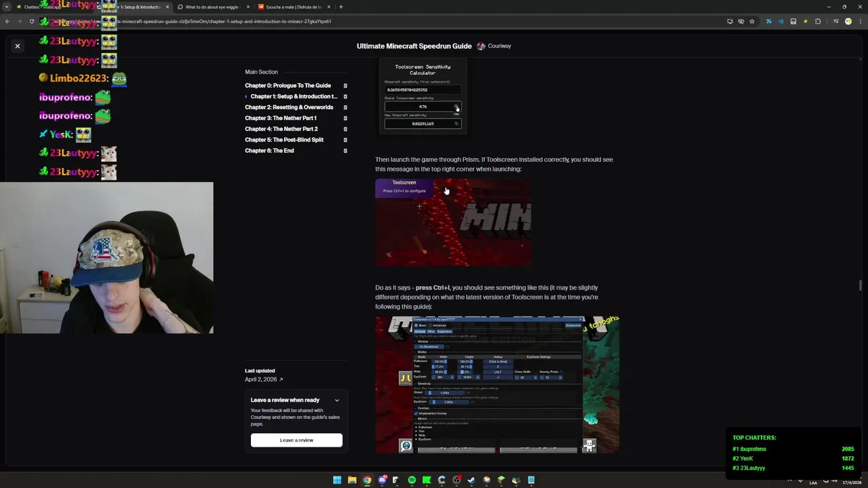Reload the page with the browser refresh icon
The image size is (868, 488).
pos(31,21)
